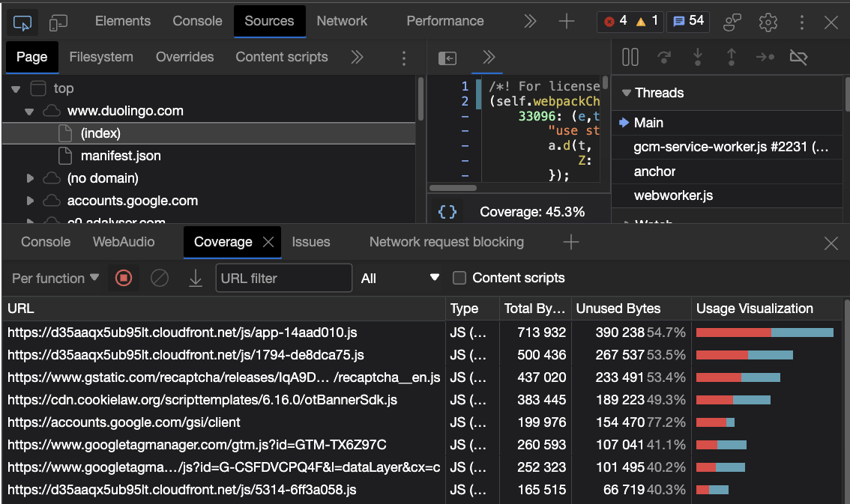Select the gcm-service-worker.js thread
The height and width of the screenshot is (504, 850).
click(x=727, y=147)
